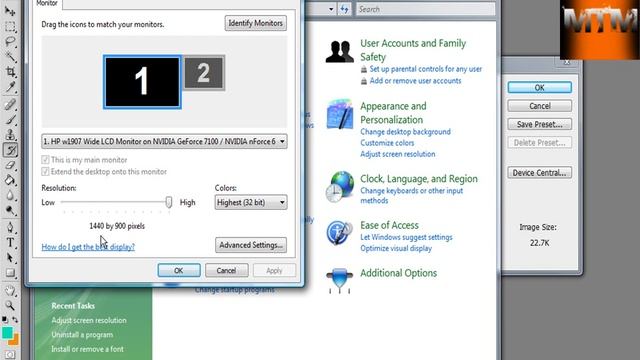Screen dimensions: 640x360
Task: Open the HP w1907 monitor dropdown
Action: click(x=164, y=141)
